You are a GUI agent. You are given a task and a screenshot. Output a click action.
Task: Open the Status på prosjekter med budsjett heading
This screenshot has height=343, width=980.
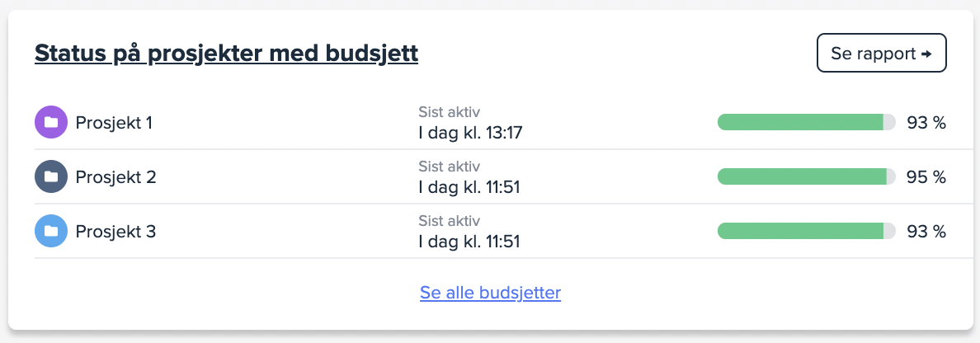226,54
